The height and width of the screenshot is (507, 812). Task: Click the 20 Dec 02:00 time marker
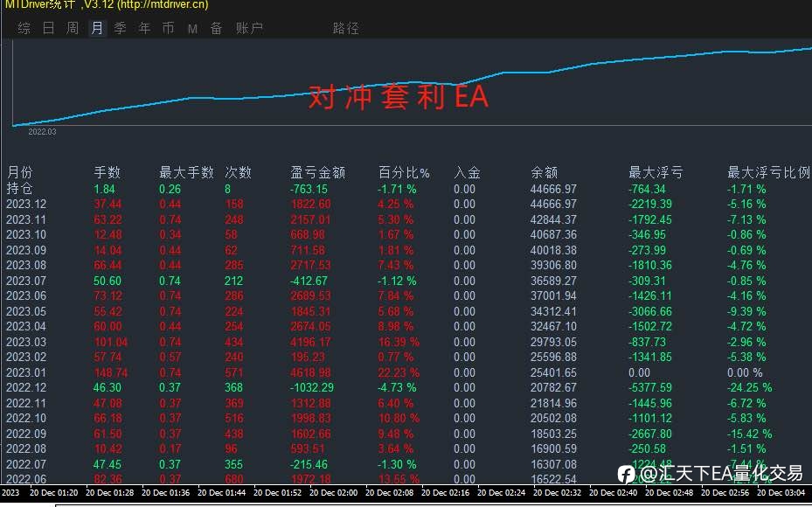tap(334, 492)
